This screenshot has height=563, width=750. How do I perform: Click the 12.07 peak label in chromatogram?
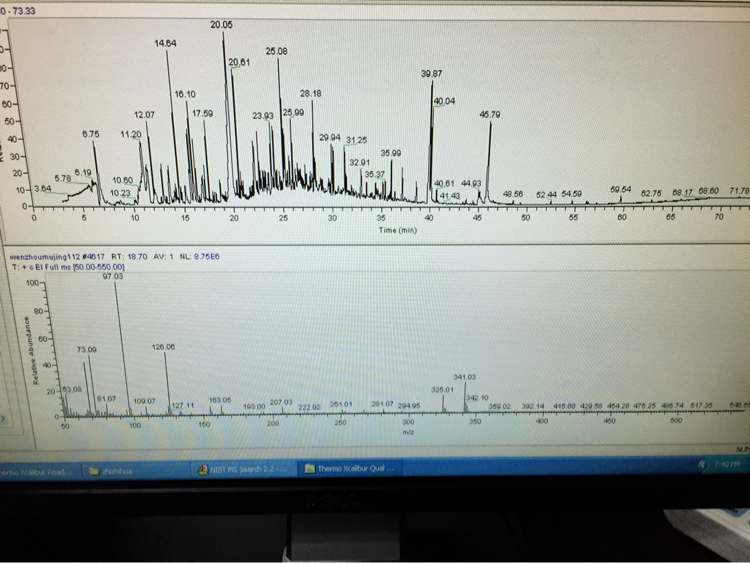point(144,115)
